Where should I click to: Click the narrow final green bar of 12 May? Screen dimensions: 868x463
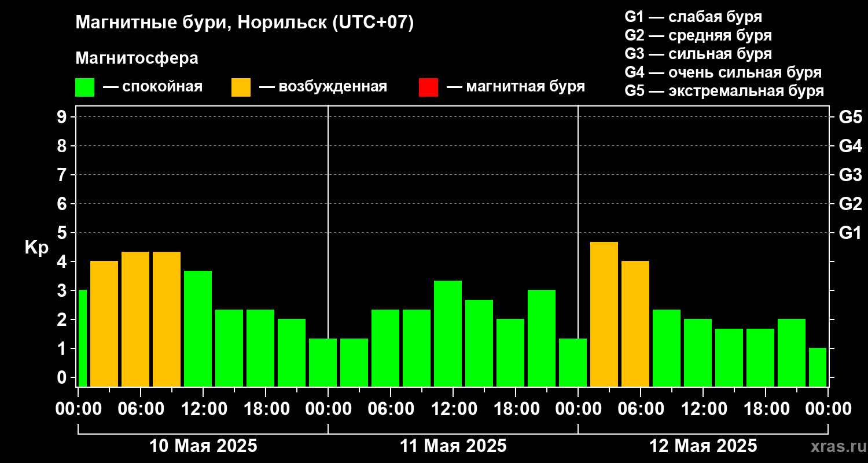point(818,368)
